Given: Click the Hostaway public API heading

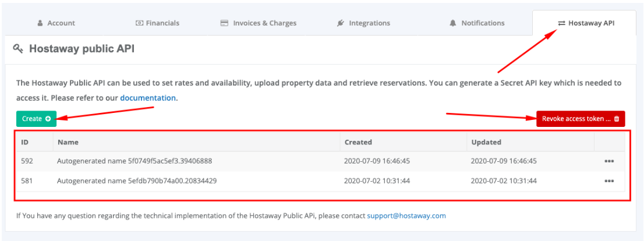Looking at the screenshot, I should click(82, 49).
